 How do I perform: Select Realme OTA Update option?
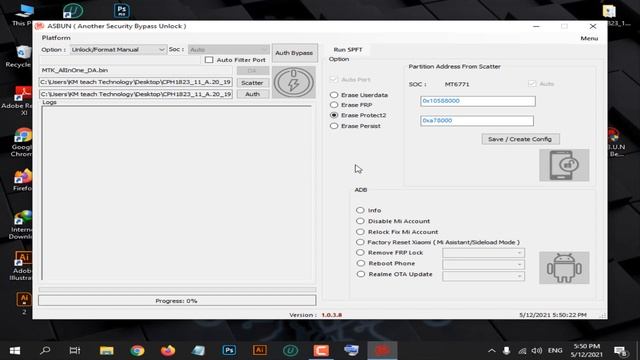point(360,274)
